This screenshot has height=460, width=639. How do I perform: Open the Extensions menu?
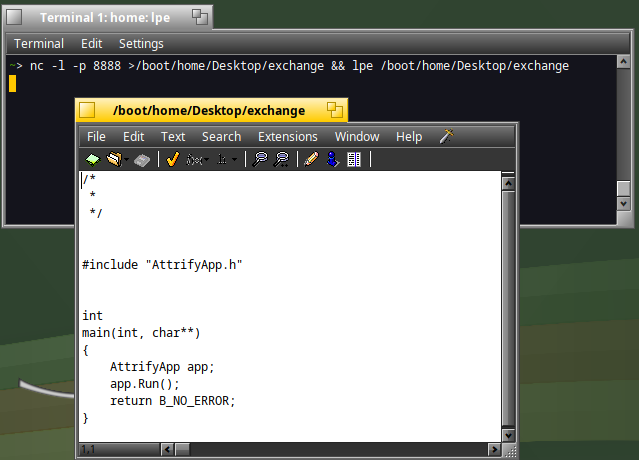pyautogui.click(x=288, y=136)
